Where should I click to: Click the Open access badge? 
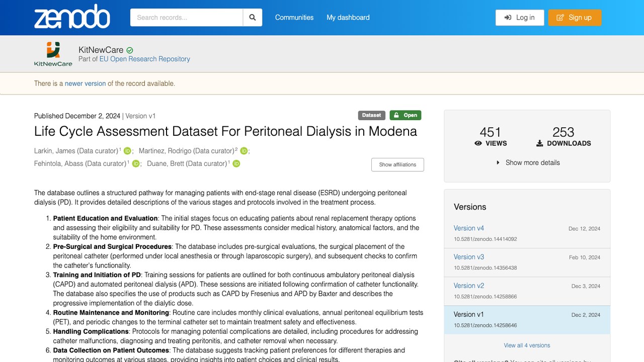coord(406,115)
